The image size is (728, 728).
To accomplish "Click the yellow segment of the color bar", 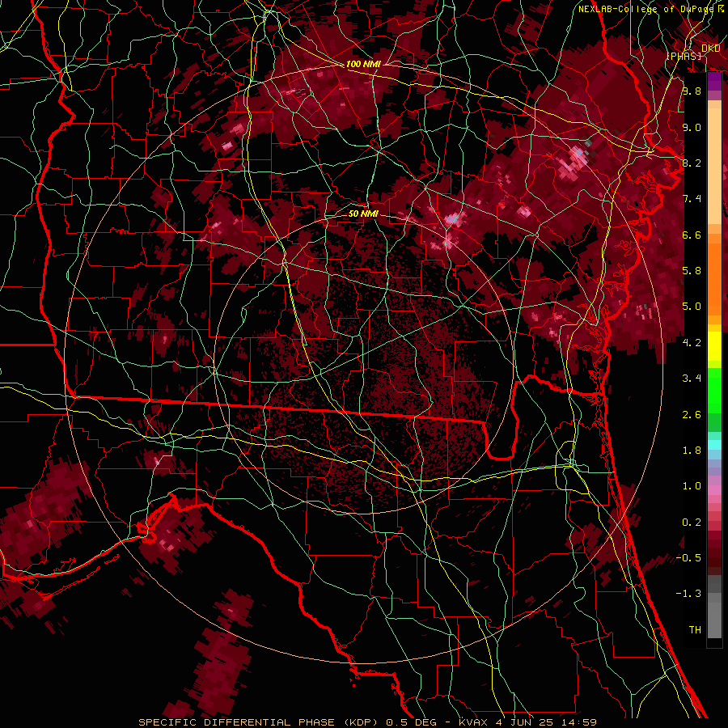I will pyautogui.click(x=714, y=346).
